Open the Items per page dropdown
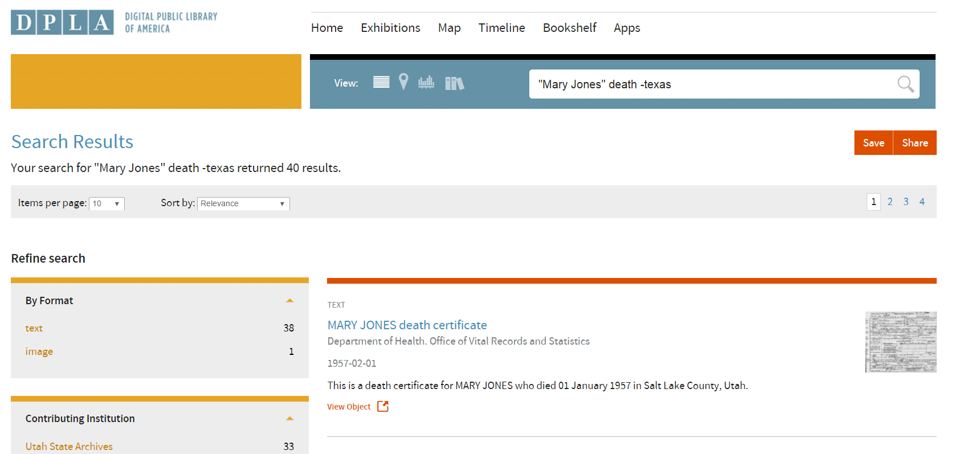The width and height of the screenshot is (980, 454). (107, 203)
